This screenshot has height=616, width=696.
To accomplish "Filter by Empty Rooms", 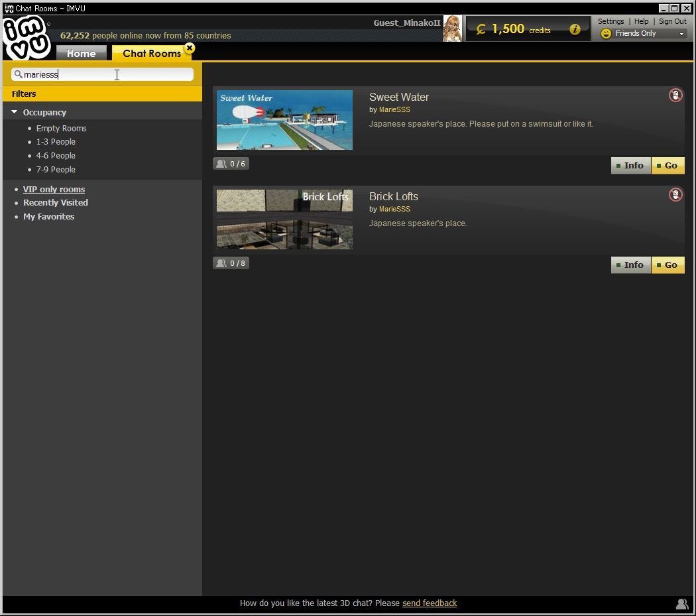I will pos(61,129).
